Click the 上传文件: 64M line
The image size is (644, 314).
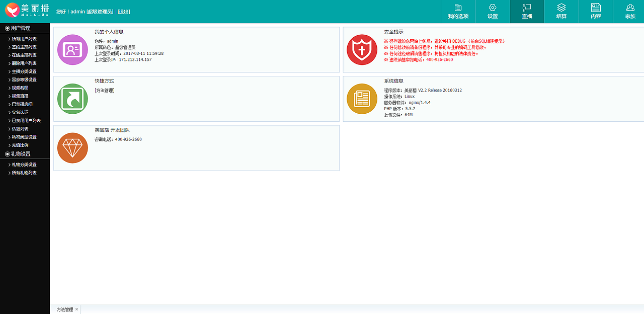(398, 115)
